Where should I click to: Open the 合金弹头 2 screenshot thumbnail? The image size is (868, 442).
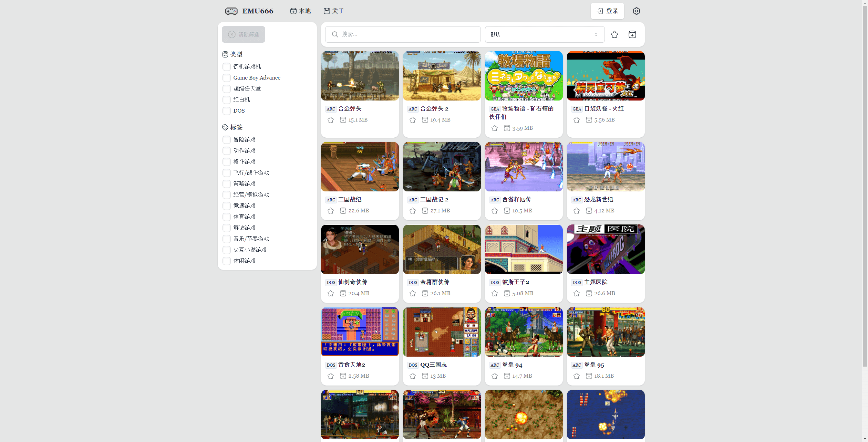click(442, 76)
